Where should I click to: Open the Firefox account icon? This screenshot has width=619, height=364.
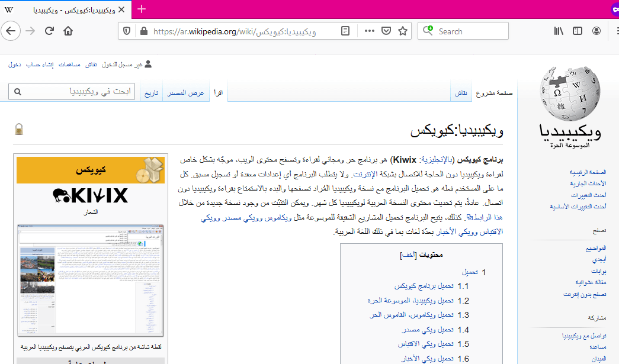596,31
